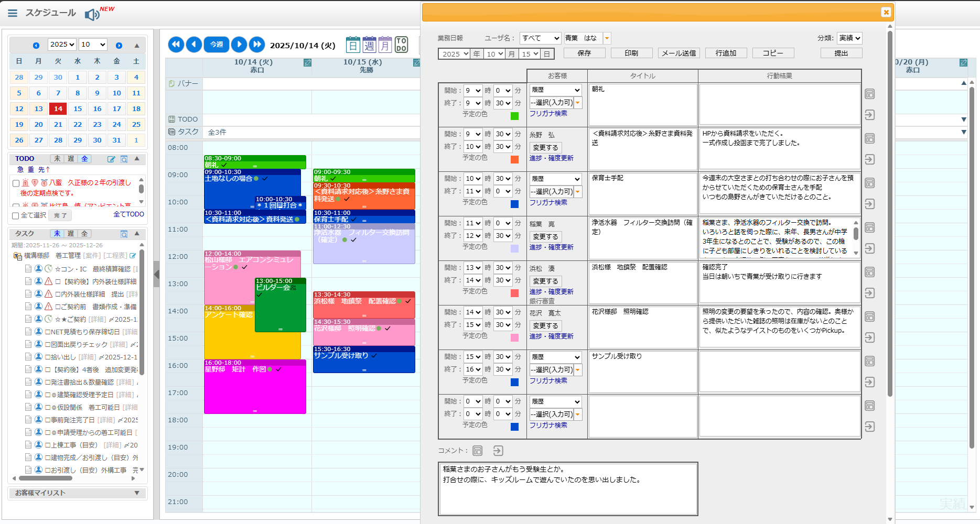This screenshot has height=524, width=980.
Task: Switch to month view calendar icon
Action: (x=385, y=45)
